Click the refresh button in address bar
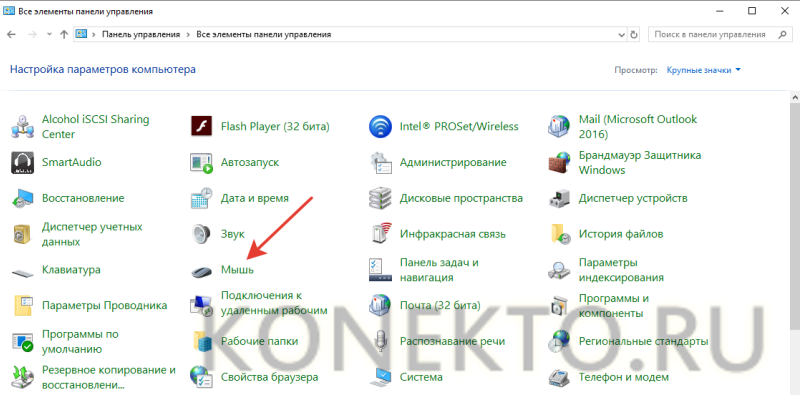This screenshot has height=395, width=800. coord(634,35)
